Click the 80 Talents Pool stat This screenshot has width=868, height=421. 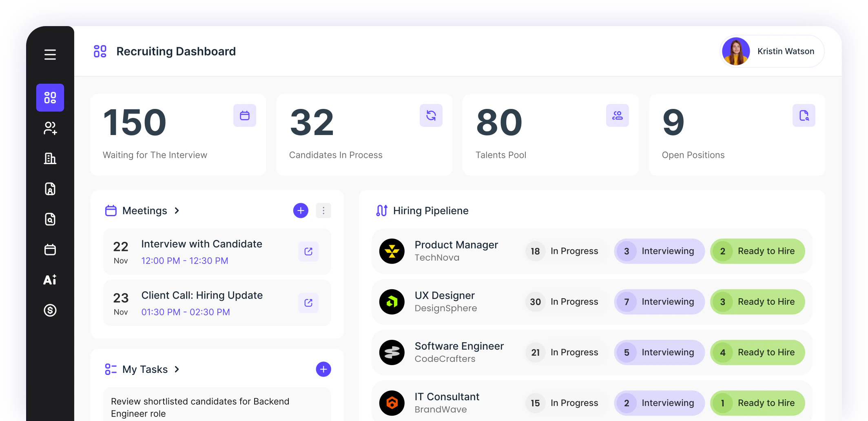click(x=551, y=135)
